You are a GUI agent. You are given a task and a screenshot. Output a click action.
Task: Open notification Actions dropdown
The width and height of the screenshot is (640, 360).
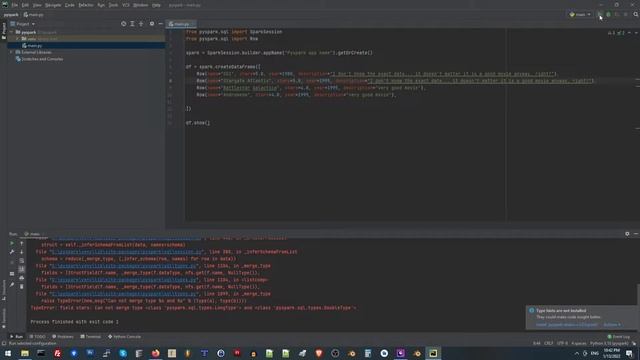point(612,325)
